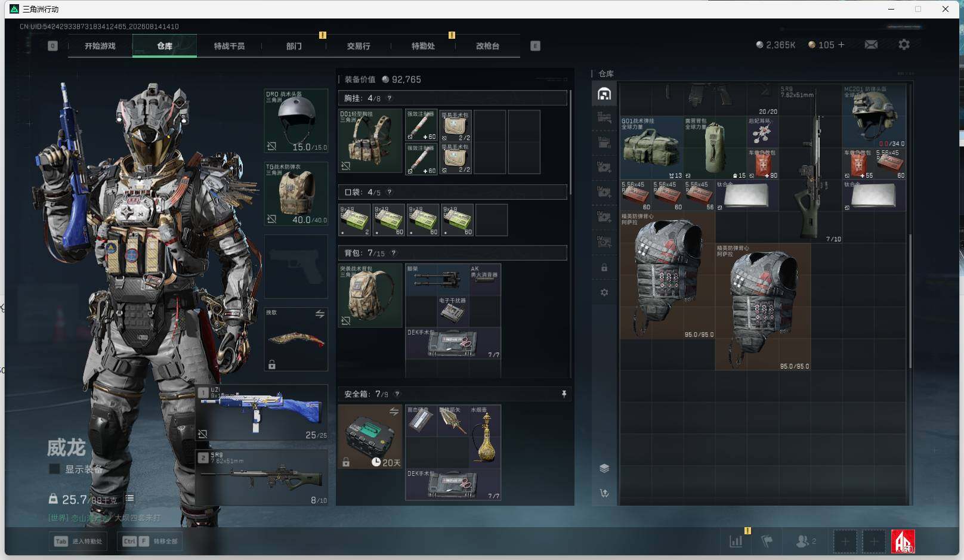This screenshot has height=560, width=964.
Task: Open warehouse sidebar settings gear
Action: (604, 293)
